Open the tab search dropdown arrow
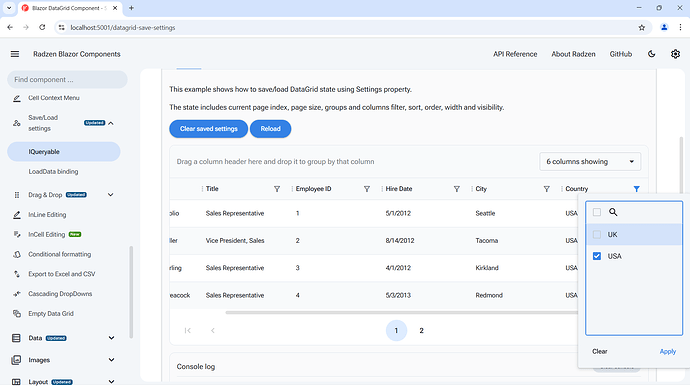This screenshot has height=386, width=690. point(9,8)
